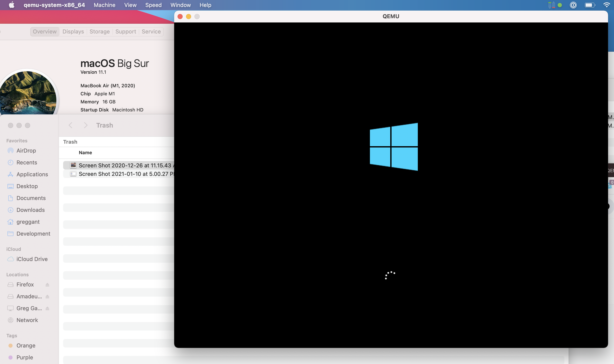
Task: Click the Name column header
Action: click(85, 153)
